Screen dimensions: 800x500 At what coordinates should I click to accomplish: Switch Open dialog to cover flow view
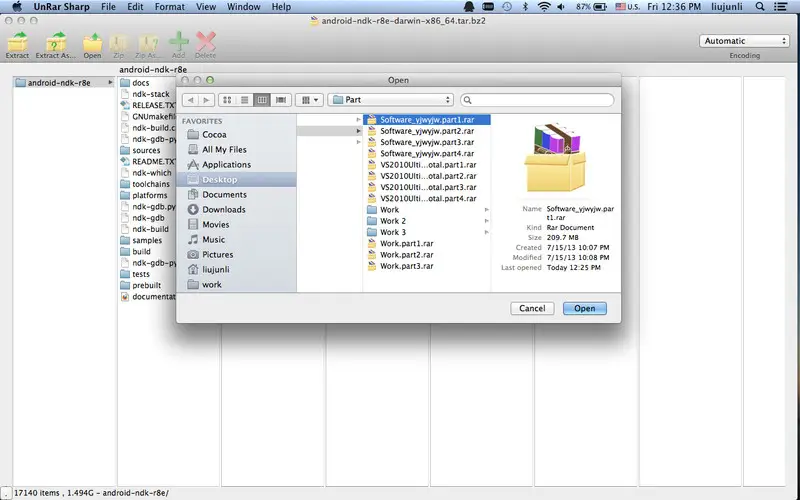[x=281, y=100]
